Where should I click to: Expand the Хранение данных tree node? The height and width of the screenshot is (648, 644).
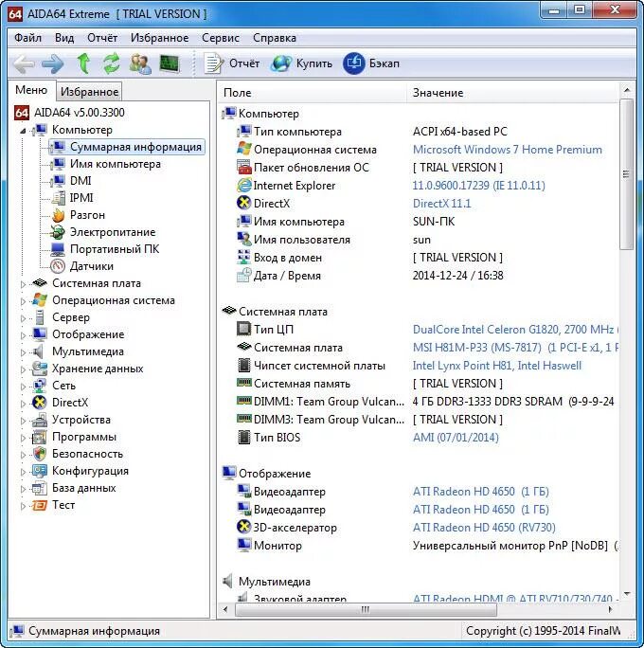click(23, 369)
